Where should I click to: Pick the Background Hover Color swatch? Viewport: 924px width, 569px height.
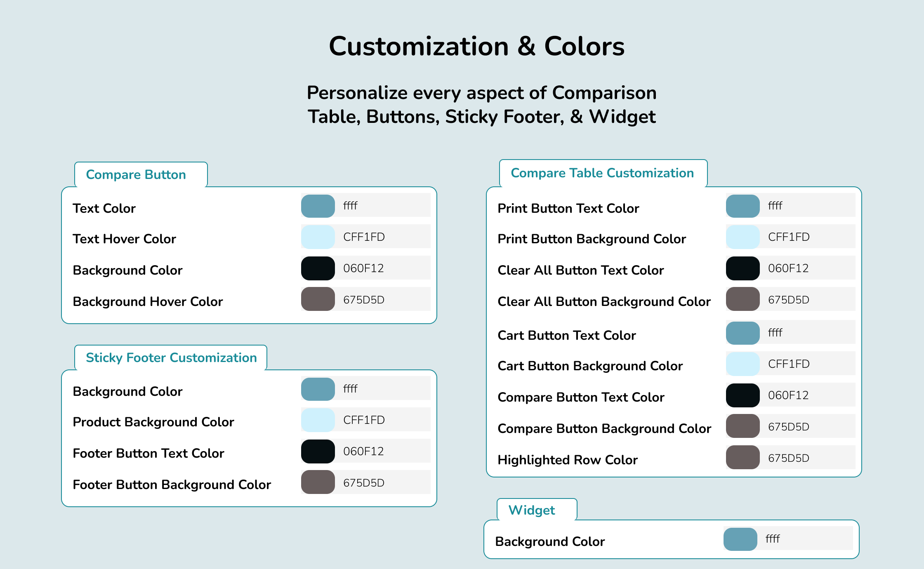tap(318, 300)
